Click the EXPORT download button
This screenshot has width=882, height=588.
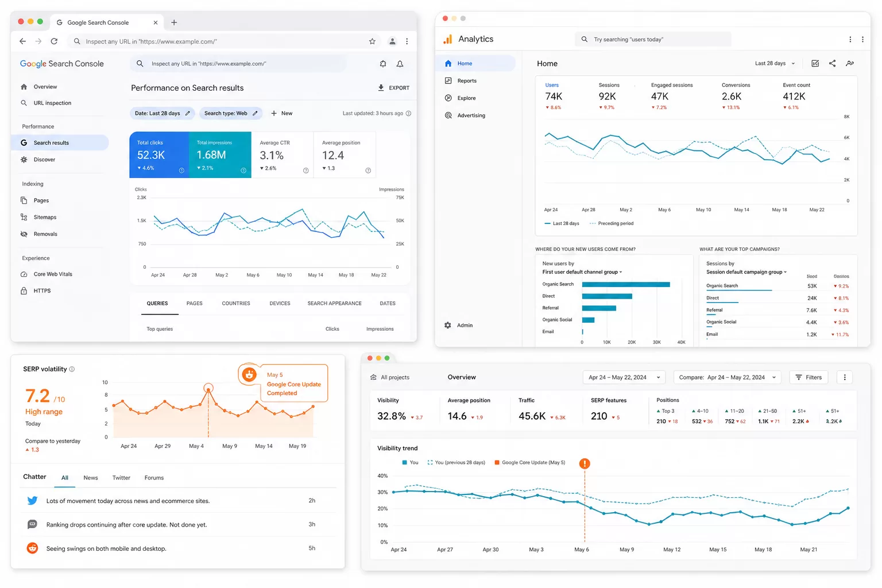coord(393,88)
